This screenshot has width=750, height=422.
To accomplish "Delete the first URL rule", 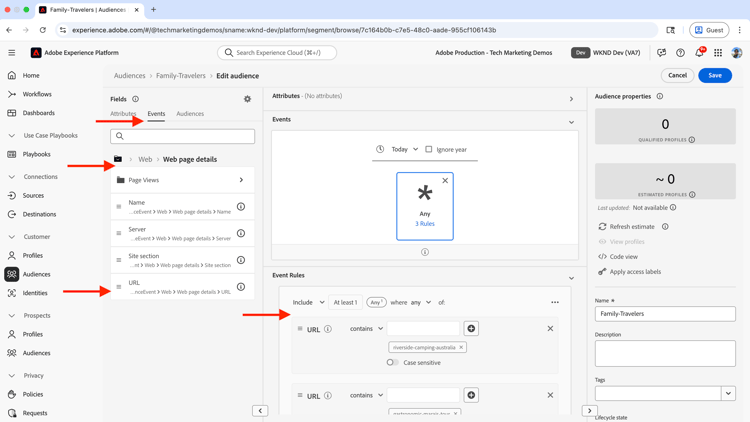I will click(550, 329).
